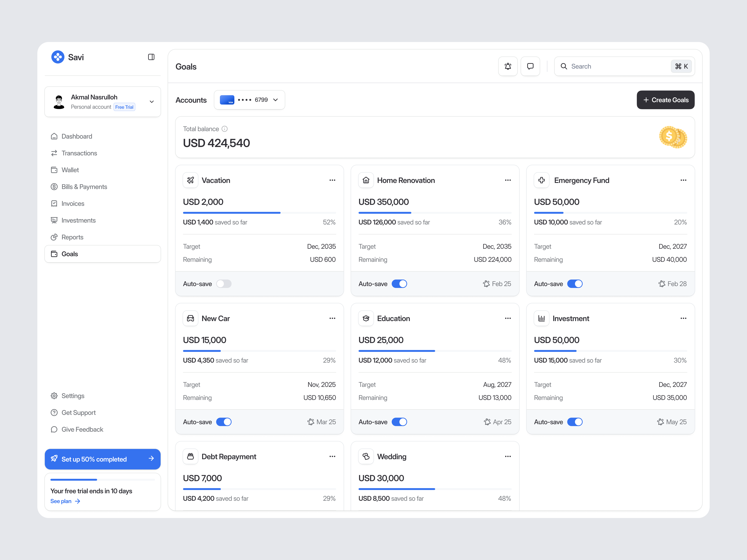
Task: Click inside the Search field
Action: pos(608,66)
